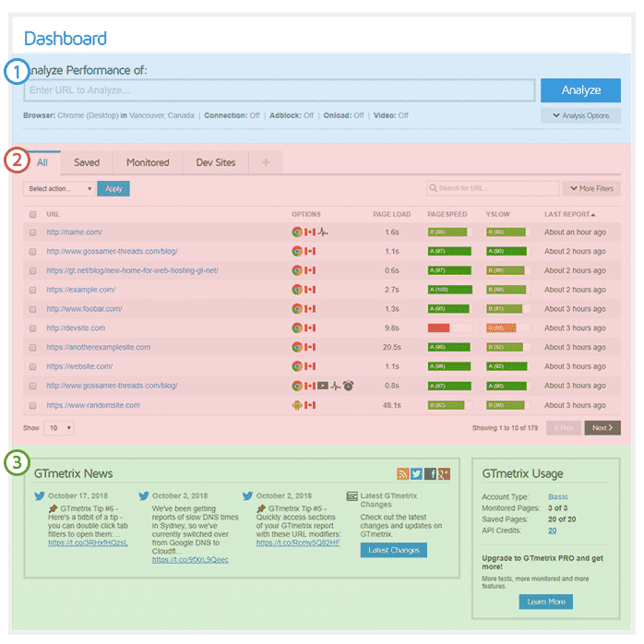Click the Apply button next to Select action
The image size is (644, 644).
[x=113, y=188]
